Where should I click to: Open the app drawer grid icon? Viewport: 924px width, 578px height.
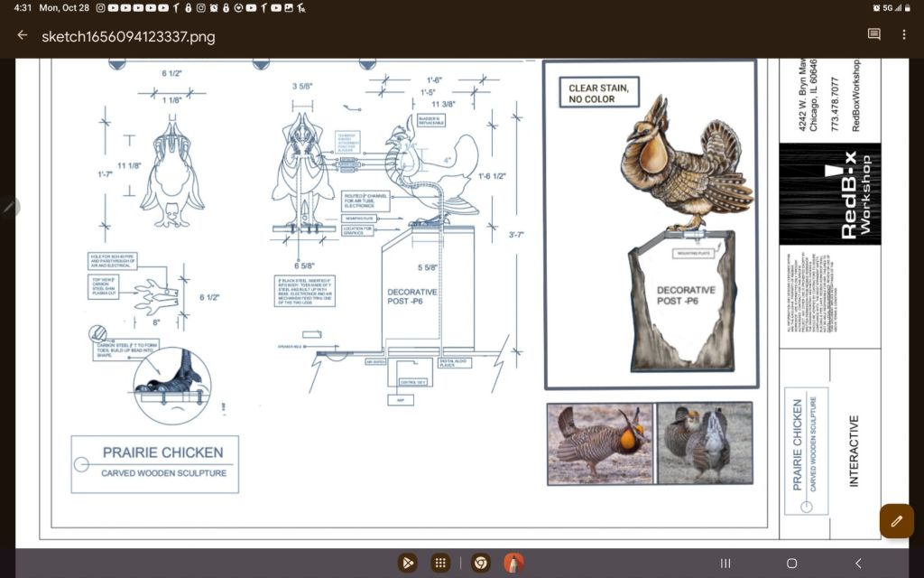click(439, 563)
